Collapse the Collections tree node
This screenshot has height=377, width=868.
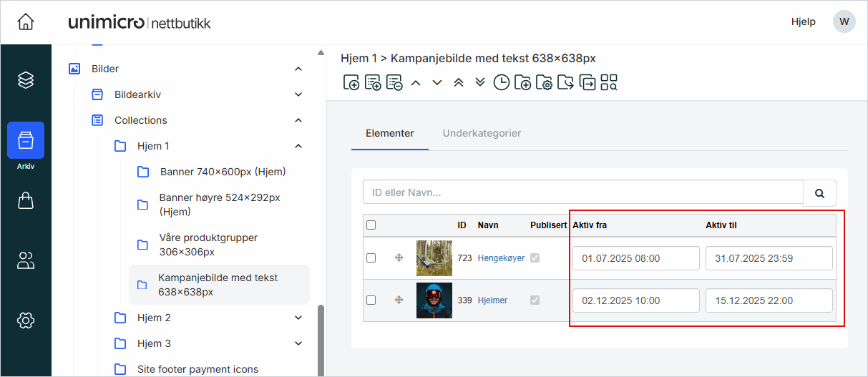[x=298, y=120]
